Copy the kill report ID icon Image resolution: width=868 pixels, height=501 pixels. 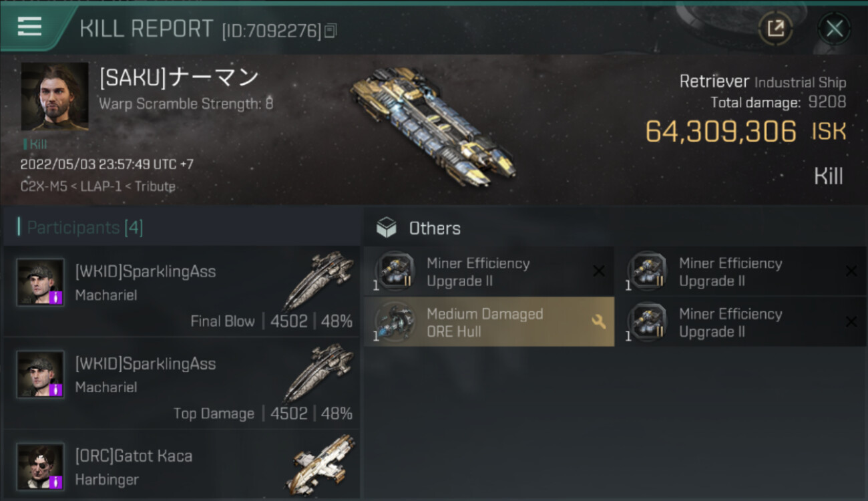331,31
